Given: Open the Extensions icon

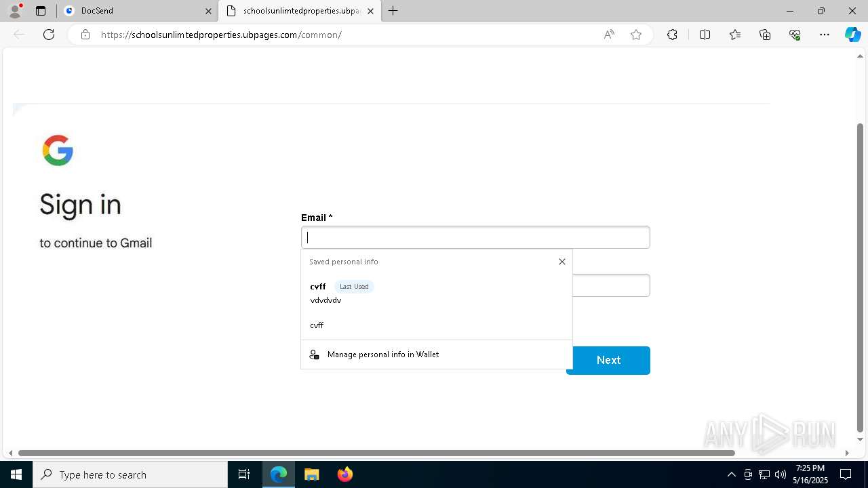Looking at the screenshot, I should [672, 35].
